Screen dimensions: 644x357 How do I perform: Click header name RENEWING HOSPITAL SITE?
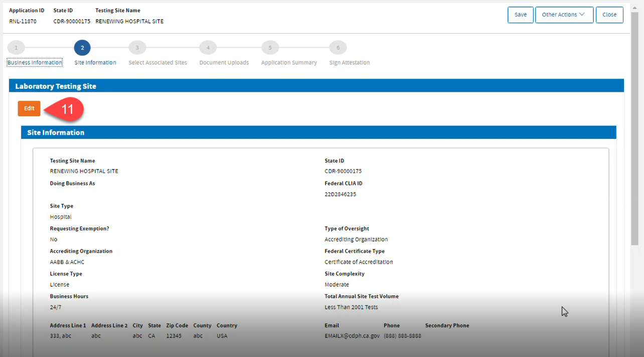[x=129, y=22]
